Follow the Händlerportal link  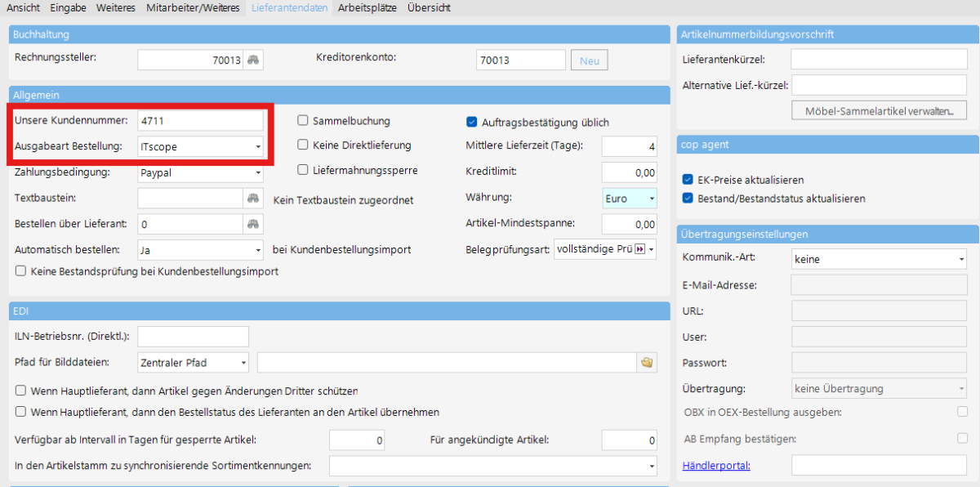click(x=716, y=466)
